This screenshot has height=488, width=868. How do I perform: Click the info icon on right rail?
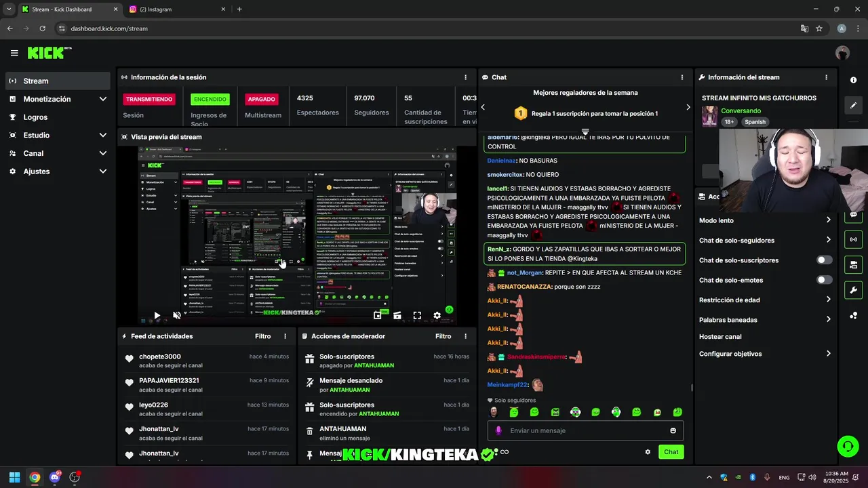click(x=853, y=80)
